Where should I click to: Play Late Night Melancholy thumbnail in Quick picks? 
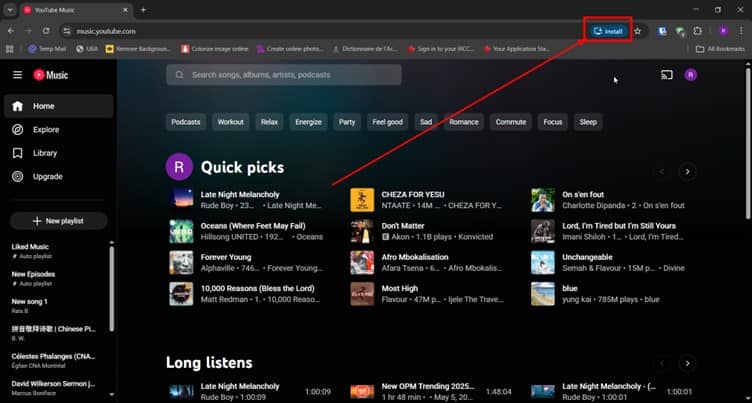click(181, 200)
